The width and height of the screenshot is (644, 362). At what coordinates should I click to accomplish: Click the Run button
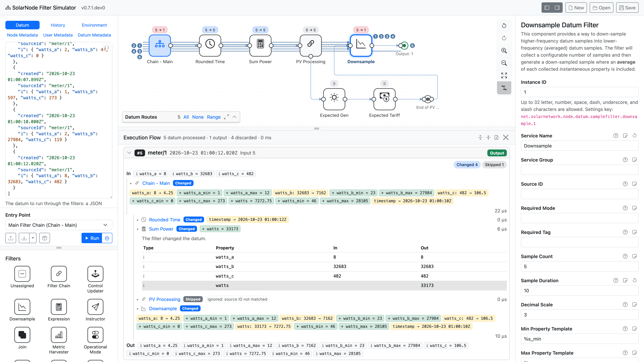[x=92, y=238]
